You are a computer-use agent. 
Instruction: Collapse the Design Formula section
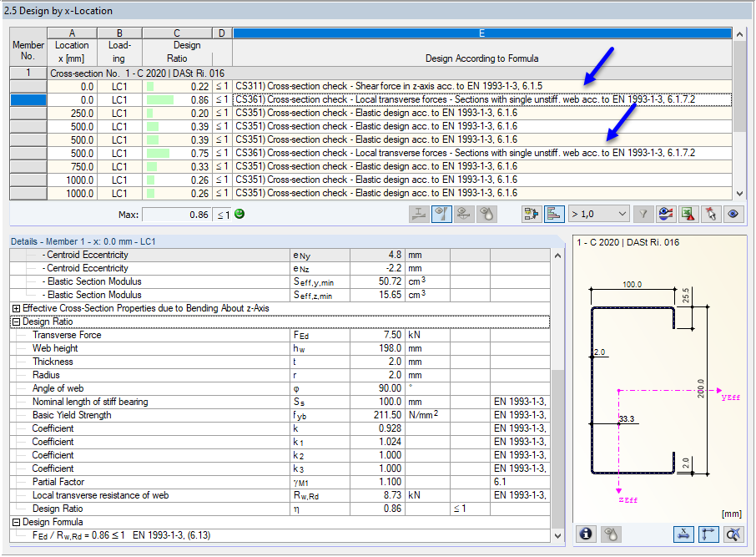pos(16,522)
